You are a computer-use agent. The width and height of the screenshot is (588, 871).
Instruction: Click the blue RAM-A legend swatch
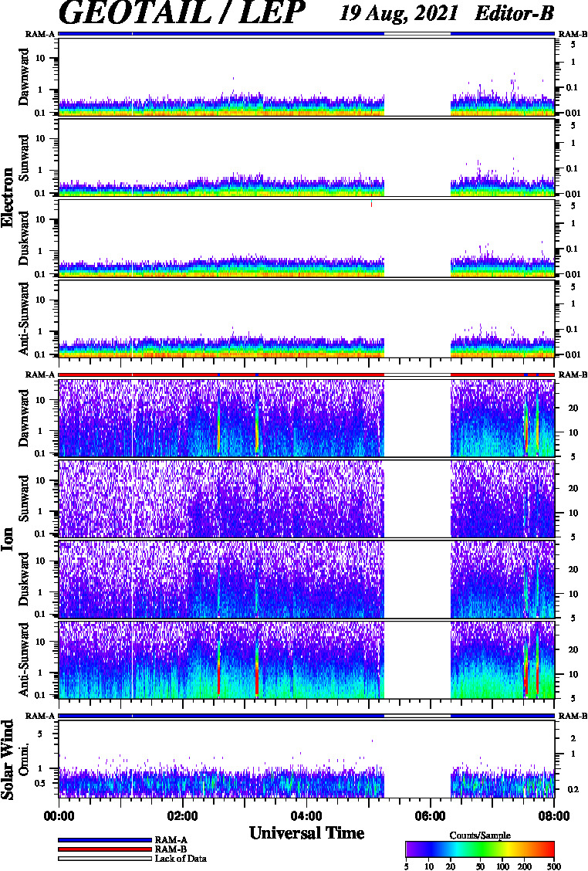[104, 840]
